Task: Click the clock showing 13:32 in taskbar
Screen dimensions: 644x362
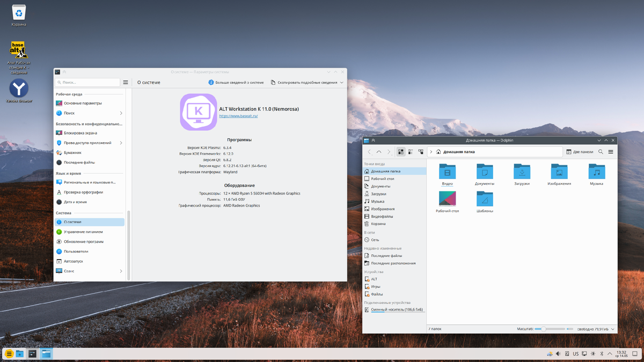Action: pos(621,354)
